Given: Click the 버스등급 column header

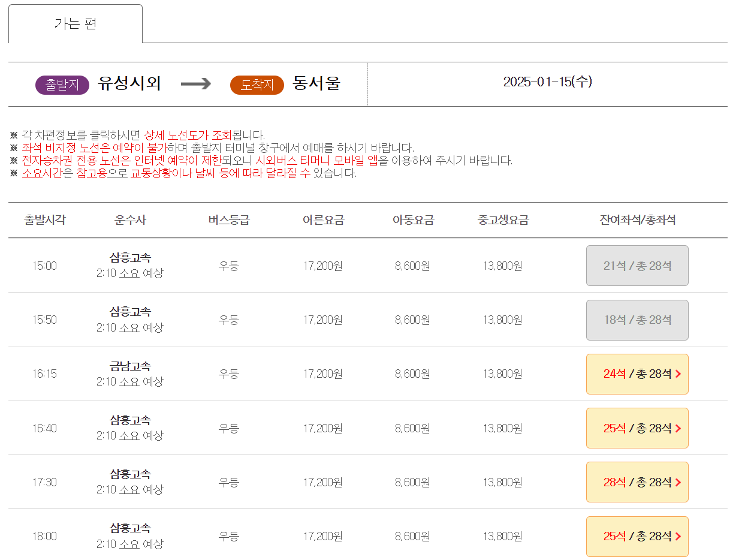Looking at the screenshot, I should click(x=229, y=220).
